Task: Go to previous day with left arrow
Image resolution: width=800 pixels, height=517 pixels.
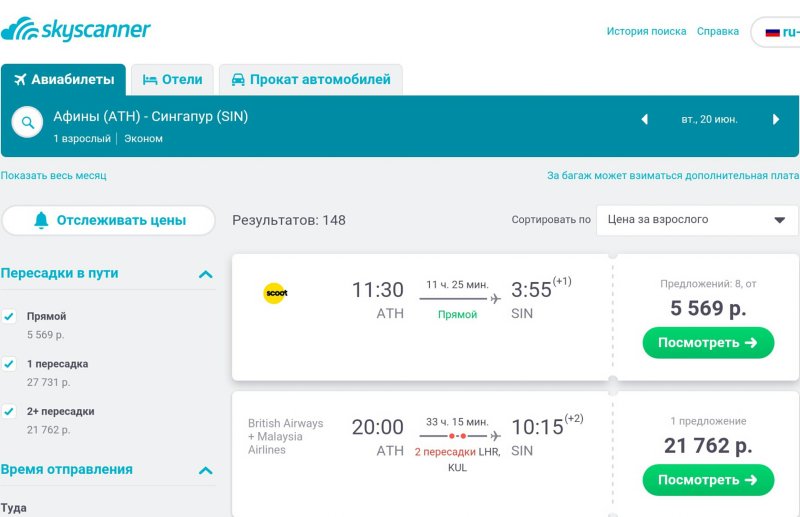Action: (644, 119)
